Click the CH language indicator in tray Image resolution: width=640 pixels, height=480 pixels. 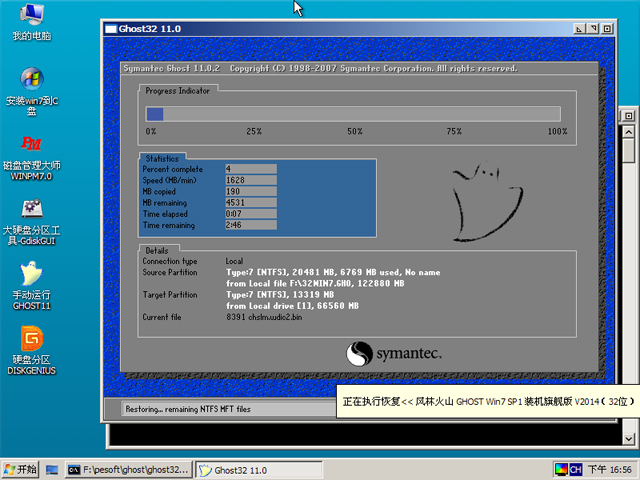click(x=576, y=469)
